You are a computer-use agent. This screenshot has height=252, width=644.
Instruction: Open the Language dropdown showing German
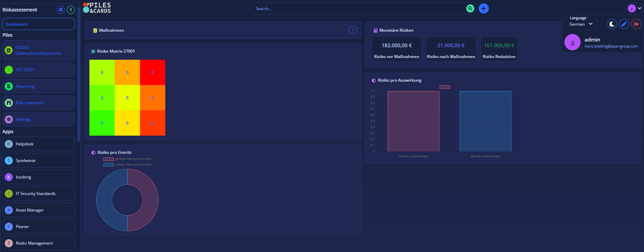580,24
